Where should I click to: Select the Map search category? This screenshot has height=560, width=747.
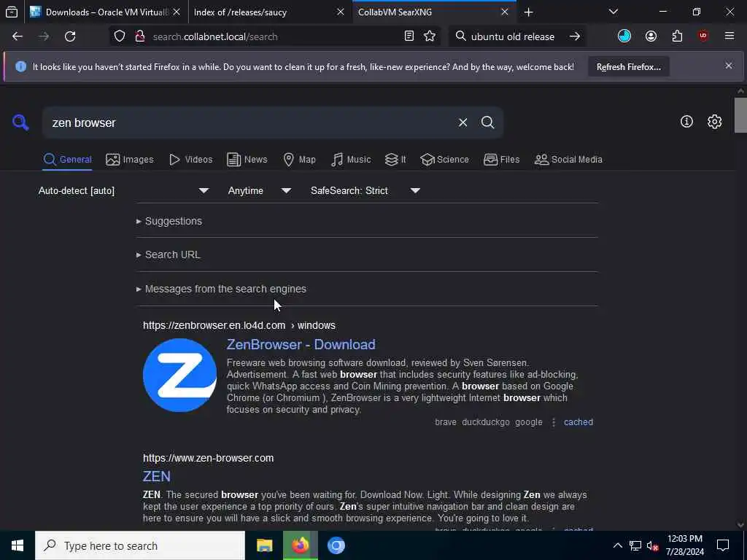[x=299, y=160]
